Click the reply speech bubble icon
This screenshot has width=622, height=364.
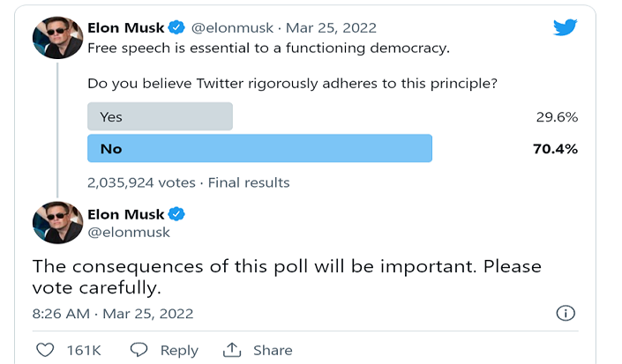point(139,350)
